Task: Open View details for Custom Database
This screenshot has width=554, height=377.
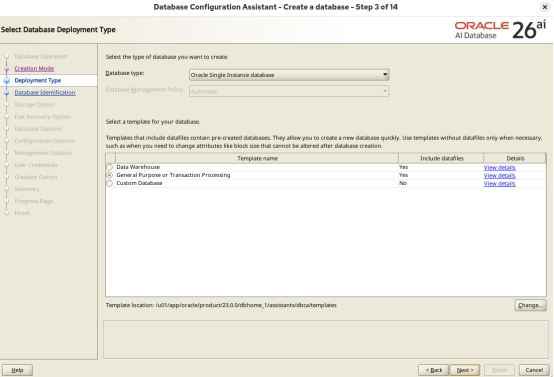Action: click(499, 183)
